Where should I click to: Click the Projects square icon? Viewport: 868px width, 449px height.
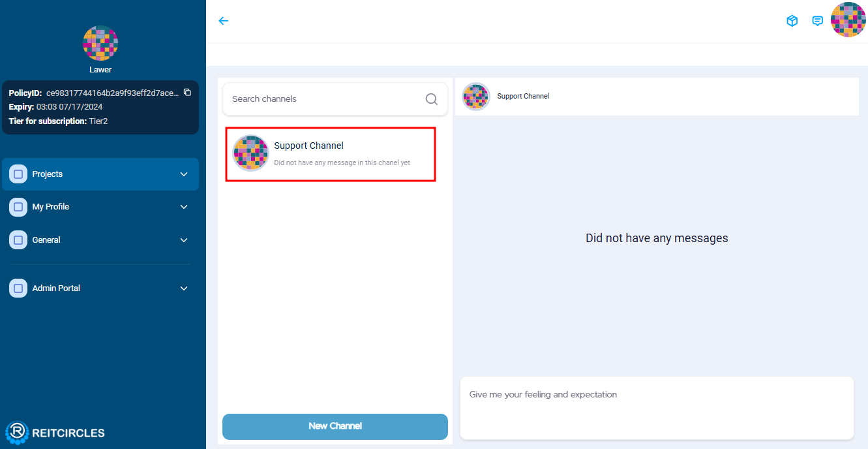coord(18,174)
